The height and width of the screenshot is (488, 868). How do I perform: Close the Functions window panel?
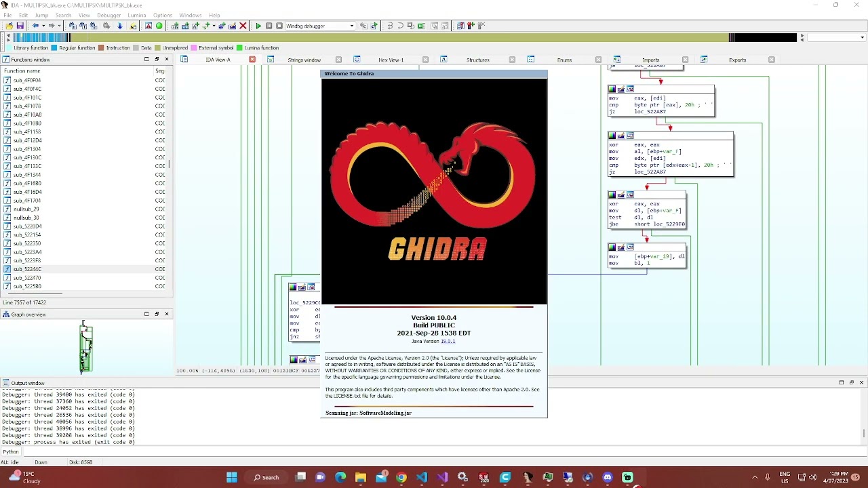pos(167,60)
